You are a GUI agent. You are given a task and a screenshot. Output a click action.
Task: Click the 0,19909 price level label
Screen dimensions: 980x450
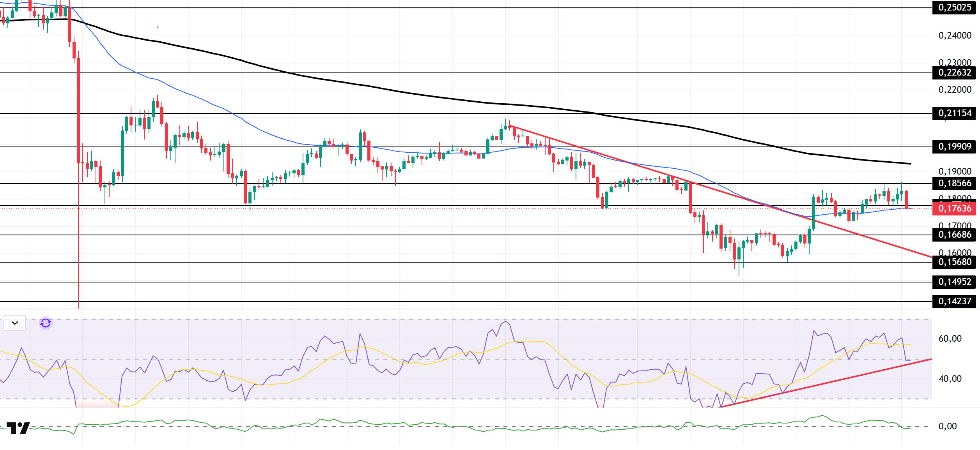(x=954, y=146)
